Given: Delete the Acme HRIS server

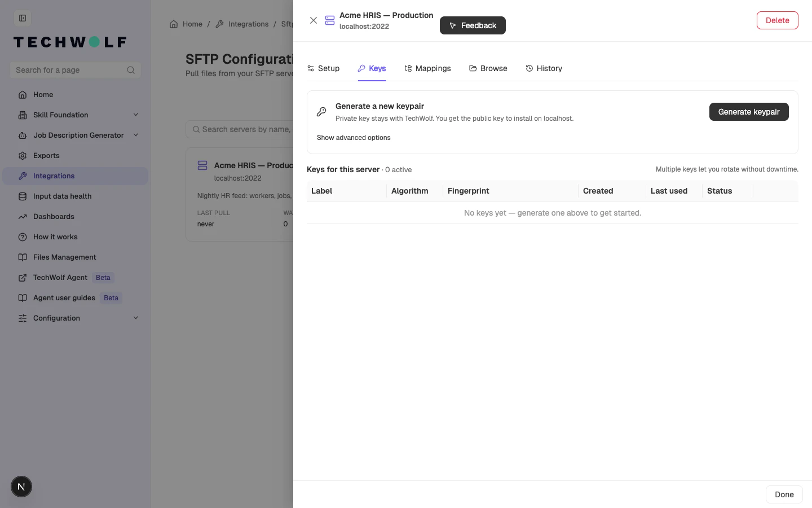Looking at the screenshot, I should click(777, 20).
